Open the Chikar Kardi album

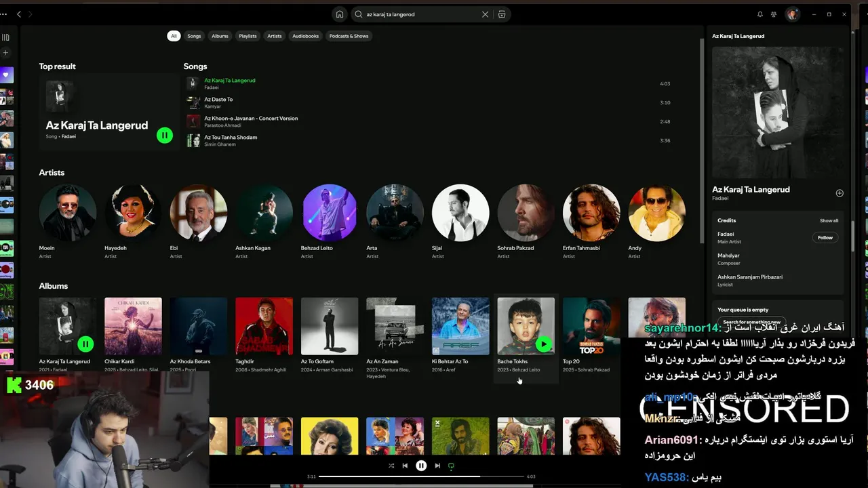[x=133, y=327]
